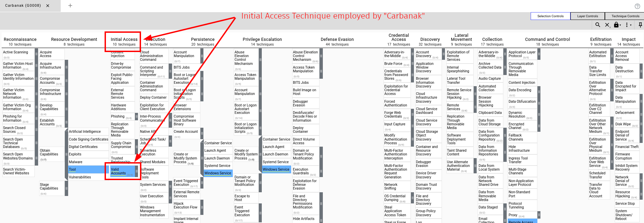Select the Drive-by Compromise technique
This screenshot has height=223, width=644.
pos(121,66)
